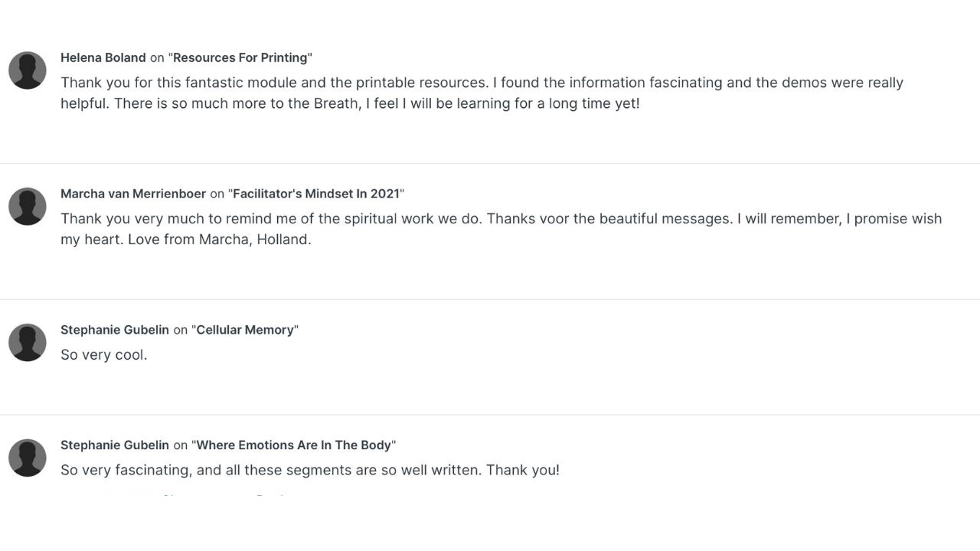The height and width of the screenshot is (551, 980).
Task: Open "Facilitator's Mindset In 2021" lesson link
Action: point(316,194)
